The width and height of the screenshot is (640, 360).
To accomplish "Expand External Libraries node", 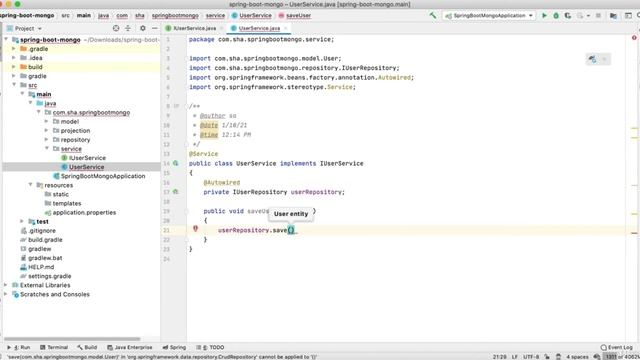I will tap(6, 285).
